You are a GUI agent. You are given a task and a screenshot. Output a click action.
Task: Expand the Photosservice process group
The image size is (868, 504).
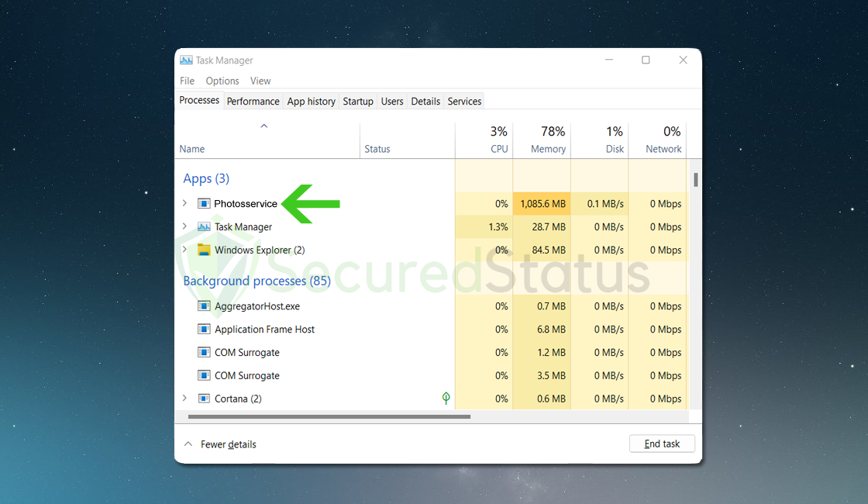(x=185, y=203)
